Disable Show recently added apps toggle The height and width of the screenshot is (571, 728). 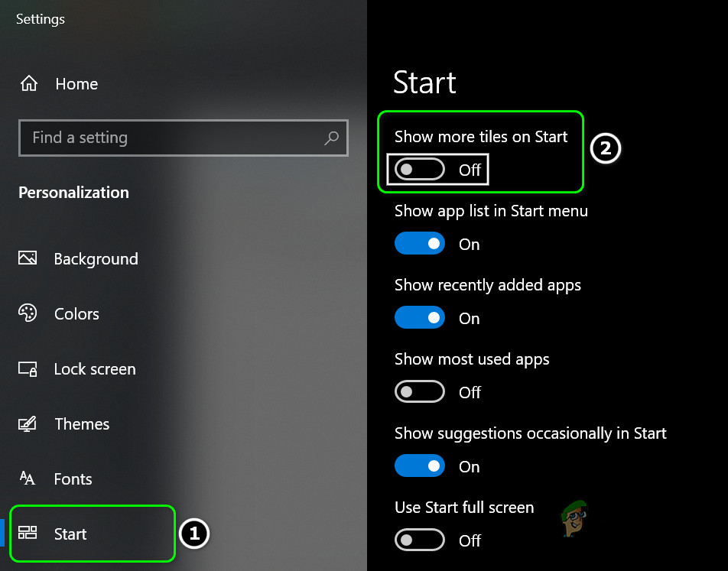pos(420,317)
